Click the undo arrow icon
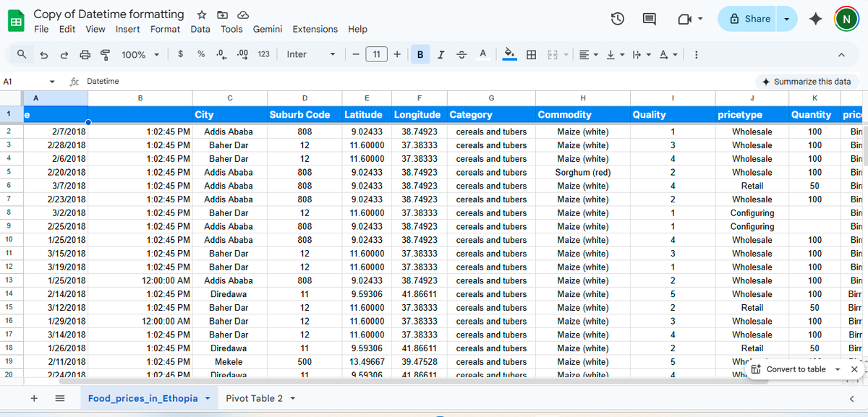This screenshot has width=868, height=417. pyautogui.click(x=44, y=54)
